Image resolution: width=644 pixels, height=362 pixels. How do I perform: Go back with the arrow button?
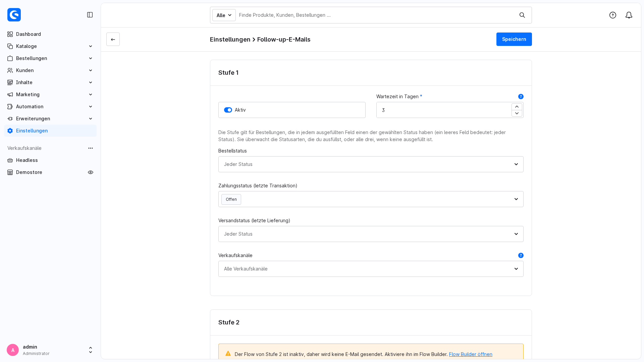pos(113,39)
